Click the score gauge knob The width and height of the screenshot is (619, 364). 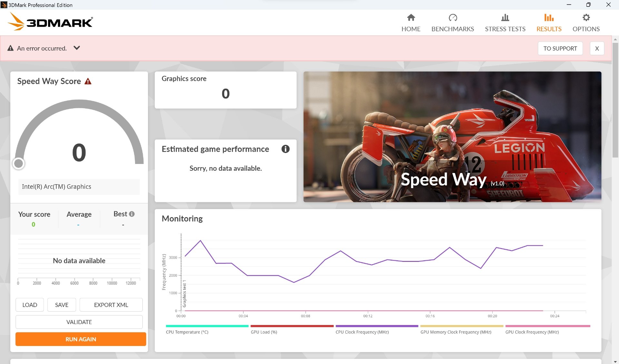point(18,163)
